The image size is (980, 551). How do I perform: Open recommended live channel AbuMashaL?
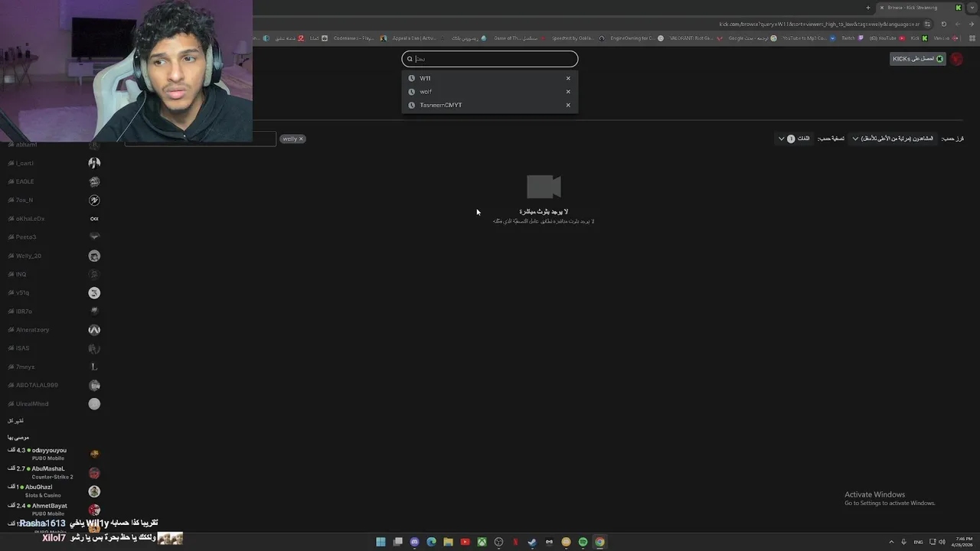pos(55,473)
